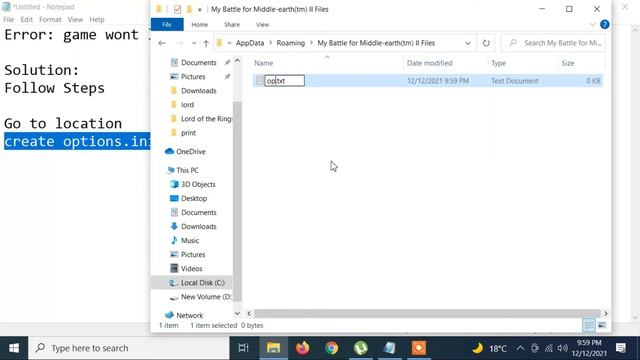Sort by Size column header
Viewport: 640px width, 360px height.
click(567, 63)
